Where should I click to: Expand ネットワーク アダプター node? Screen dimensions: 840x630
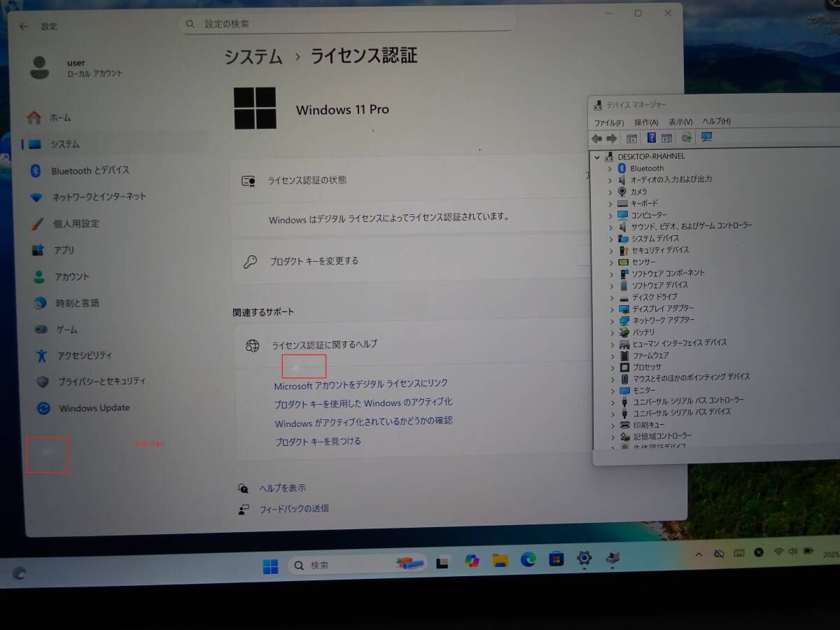tap(611, 321)
